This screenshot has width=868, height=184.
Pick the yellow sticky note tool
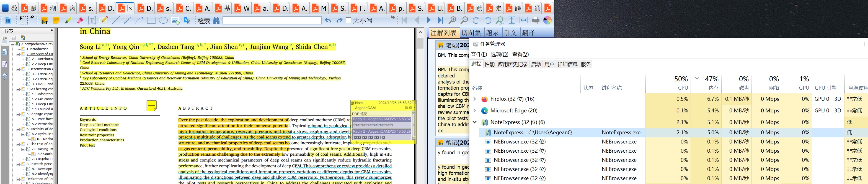tap(56, 21)
